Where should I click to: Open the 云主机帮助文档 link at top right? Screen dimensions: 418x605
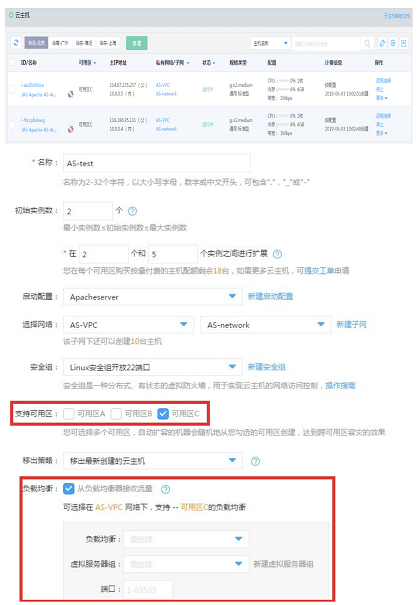tap(396, 16)
